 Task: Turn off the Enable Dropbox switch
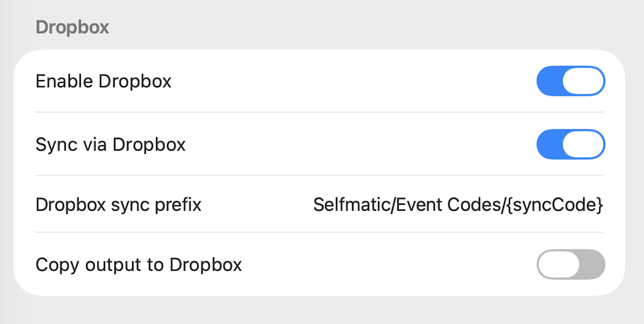coord(570,81)
